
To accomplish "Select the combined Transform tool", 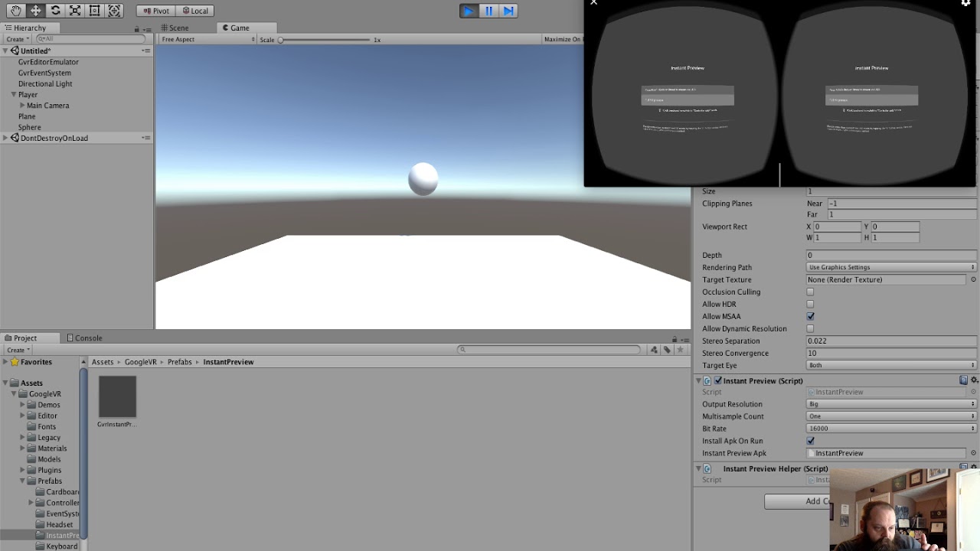I will [x=114, y=11].
